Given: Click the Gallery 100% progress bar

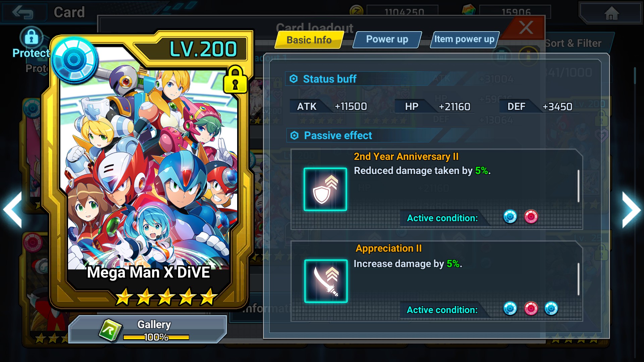Looking at the screenshot, I should (x=156, y=337).
